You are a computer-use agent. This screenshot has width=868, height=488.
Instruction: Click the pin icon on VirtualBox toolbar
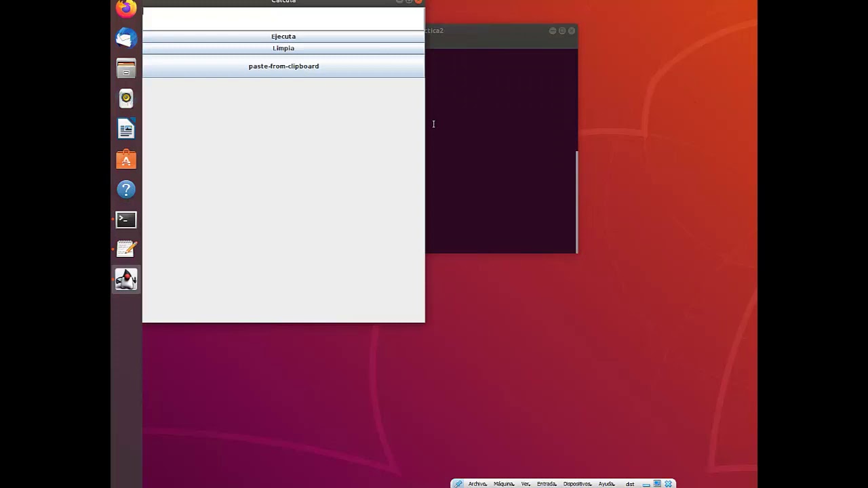458,484
